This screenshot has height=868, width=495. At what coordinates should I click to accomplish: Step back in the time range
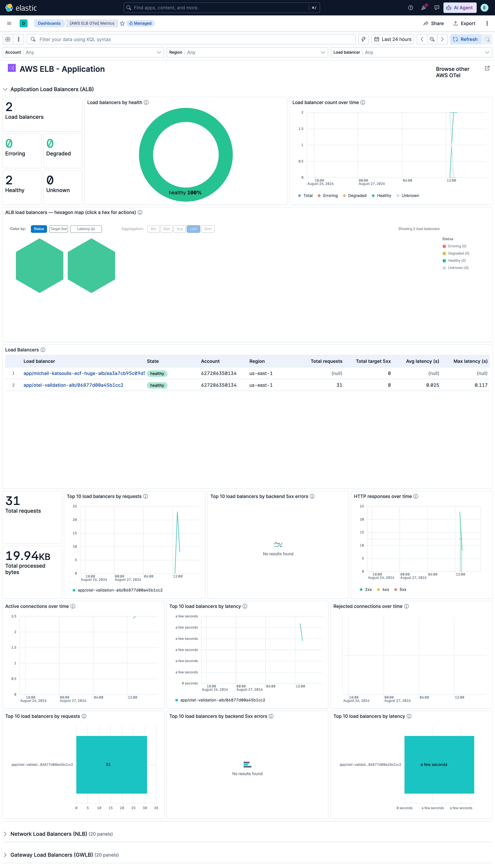point(422,39)
